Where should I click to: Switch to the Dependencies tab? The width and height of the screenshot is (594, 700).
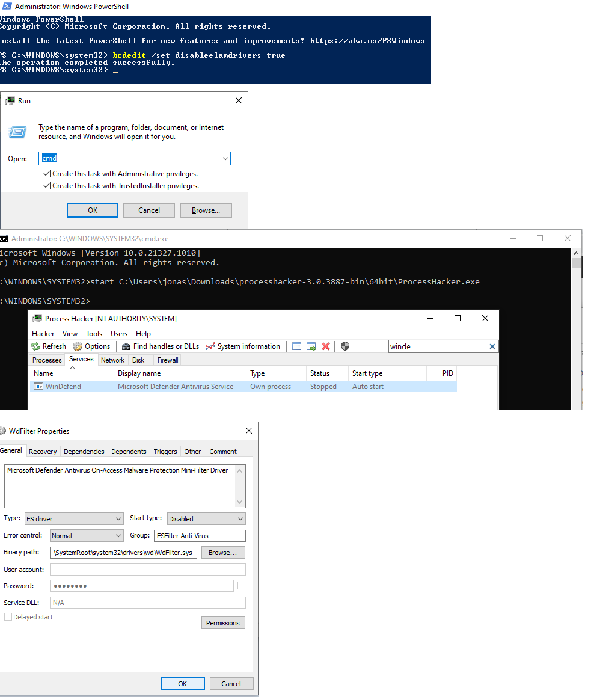point(84,452)
